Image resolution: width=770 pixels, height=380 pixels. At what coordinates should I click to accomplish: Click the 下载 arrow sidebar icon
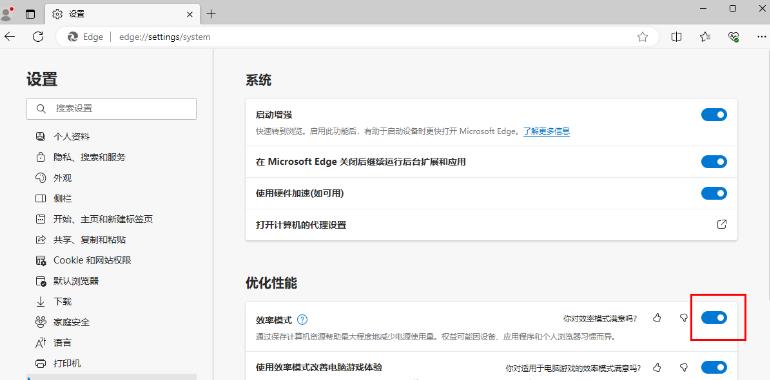pos(40,301)
